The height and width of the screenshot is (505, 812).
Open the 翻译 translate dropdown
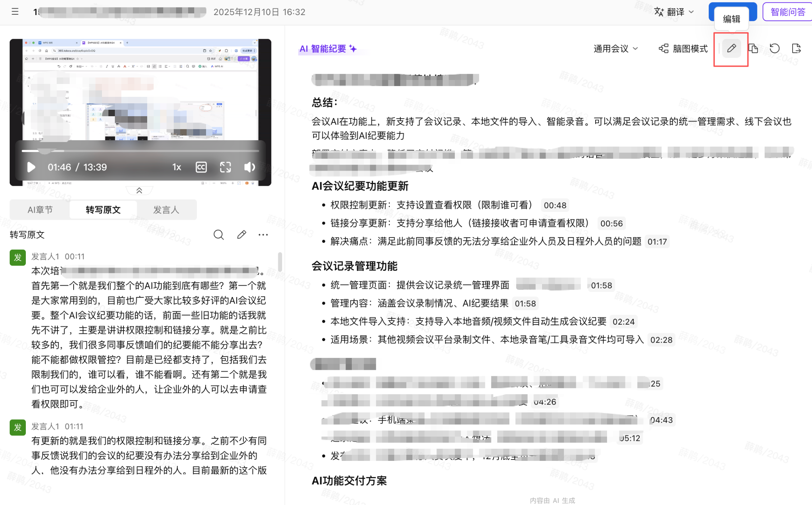[674, 12]
